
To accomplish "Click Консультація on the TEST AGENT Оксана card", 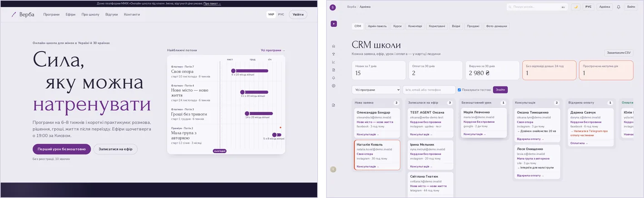I will pos(421,134).
